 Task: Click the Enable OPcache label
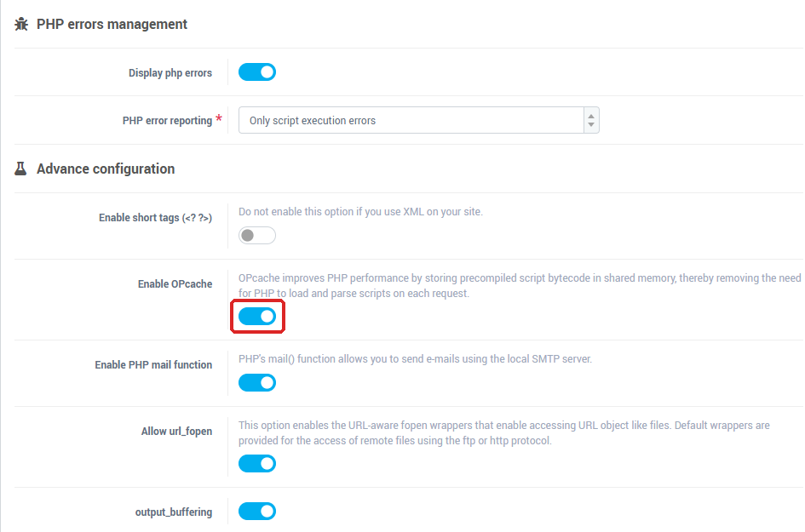click(x=175, y=283)
